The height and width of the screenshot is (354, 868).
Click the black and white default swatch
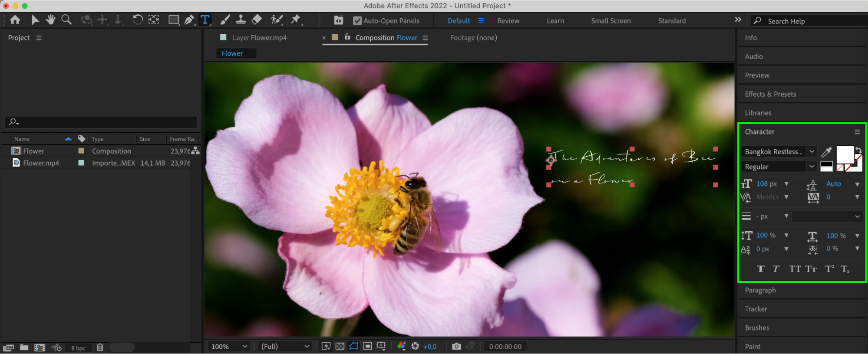[x=826, y=167]
